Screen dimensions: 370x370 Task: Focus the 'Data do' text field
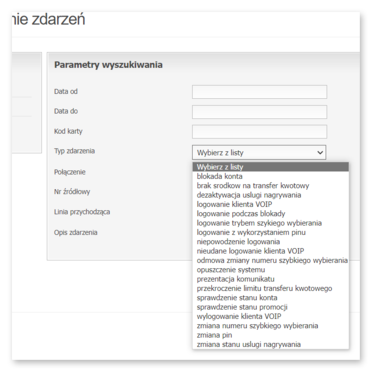pyautogui.click(x=259, y=112)
